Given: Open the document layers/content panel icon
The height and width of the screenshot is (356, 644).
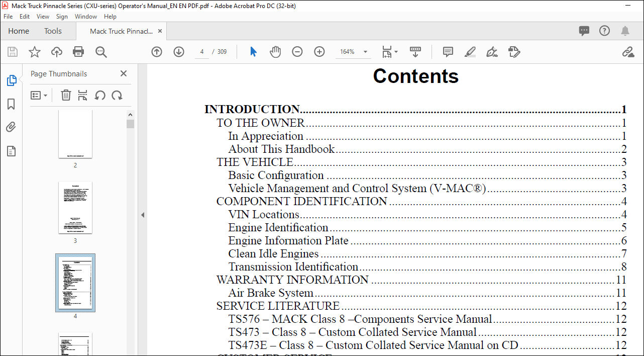Looking at the screenshot, I should [x=11, y=151].
